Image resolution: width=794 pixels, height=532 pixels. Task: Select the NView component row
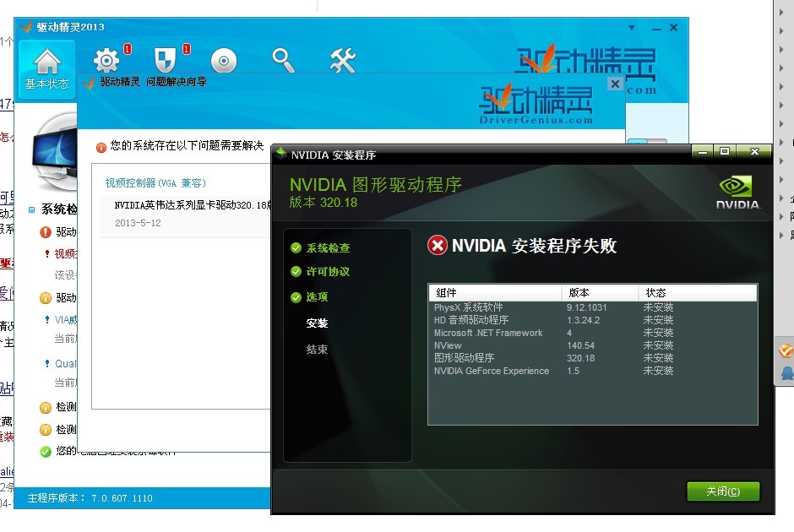click(x=592, y=345)
